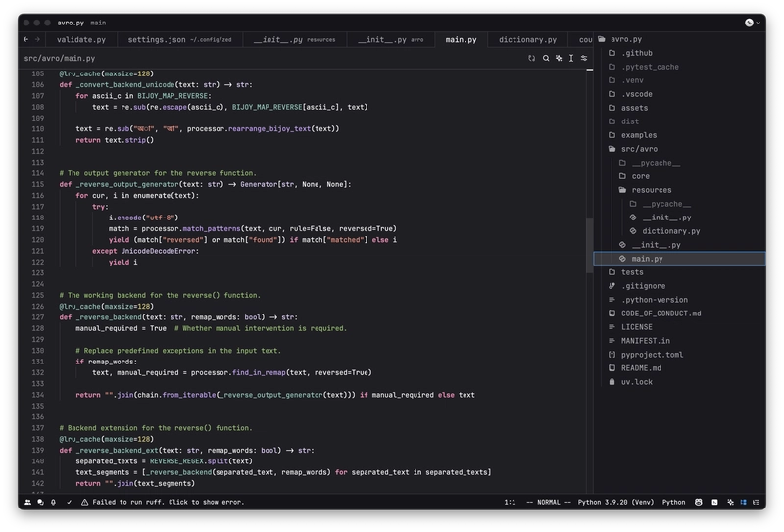Switch to the __init__.py avro tab

coord(390,39)
